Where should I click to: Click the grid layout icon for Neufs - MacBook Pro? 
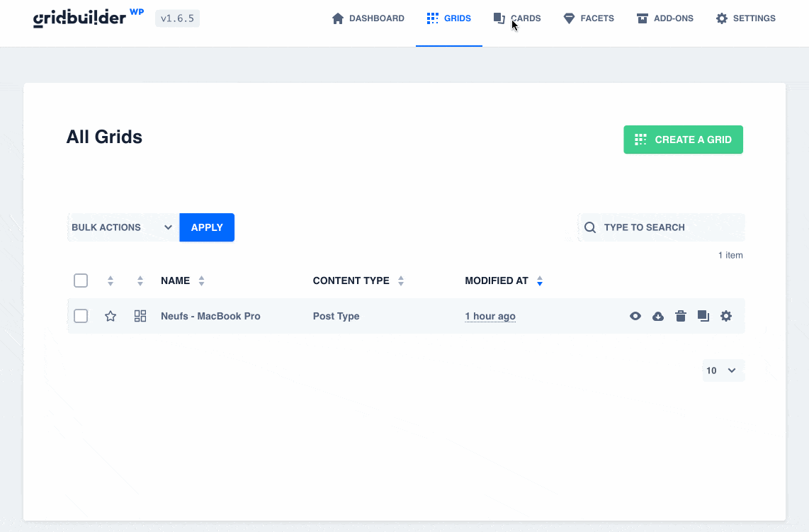pyautogui.click(x=140, y=317)
